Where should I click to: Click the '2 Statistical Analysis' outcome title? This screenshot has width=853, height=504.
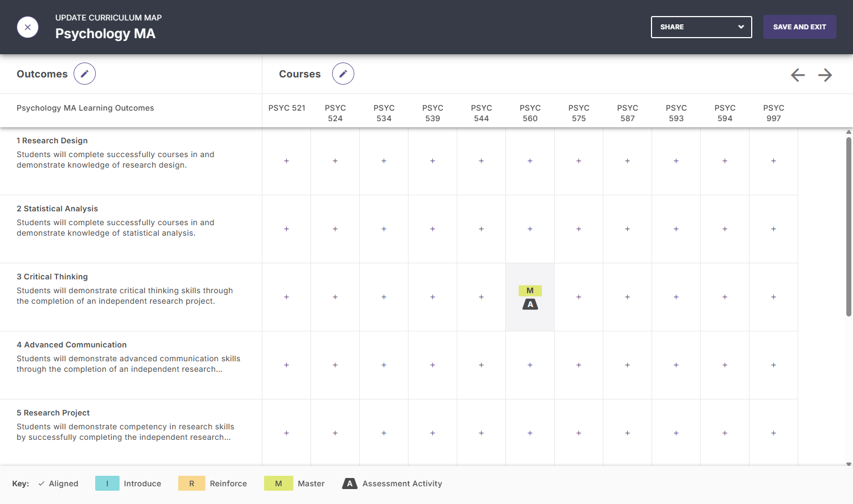tap(57, 209)
